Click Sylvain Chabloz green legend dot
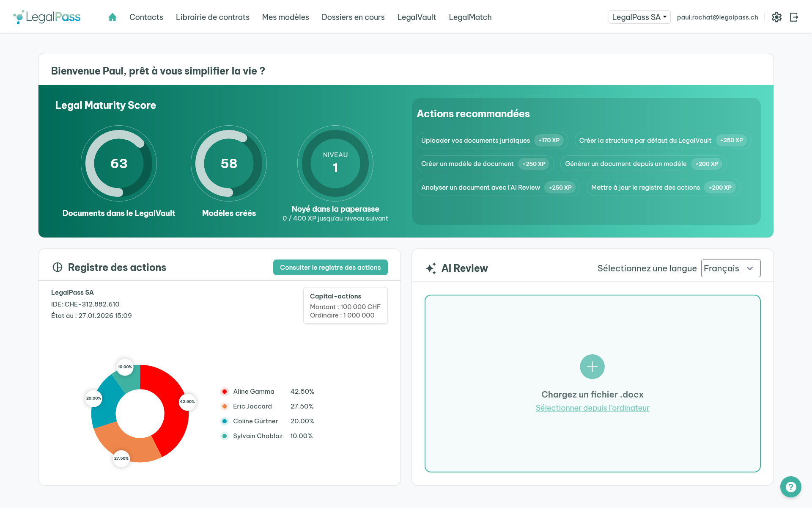 225,436
